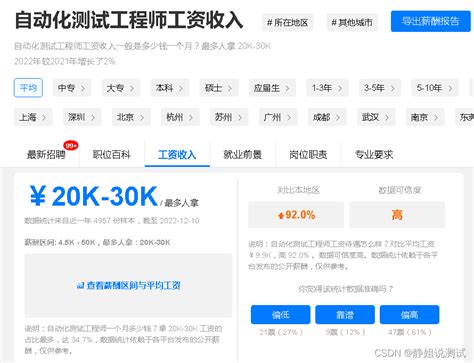Click the ¥20K-30K salary figure
This screenshot has width=474, height=363.
click(x=94, y=196)
